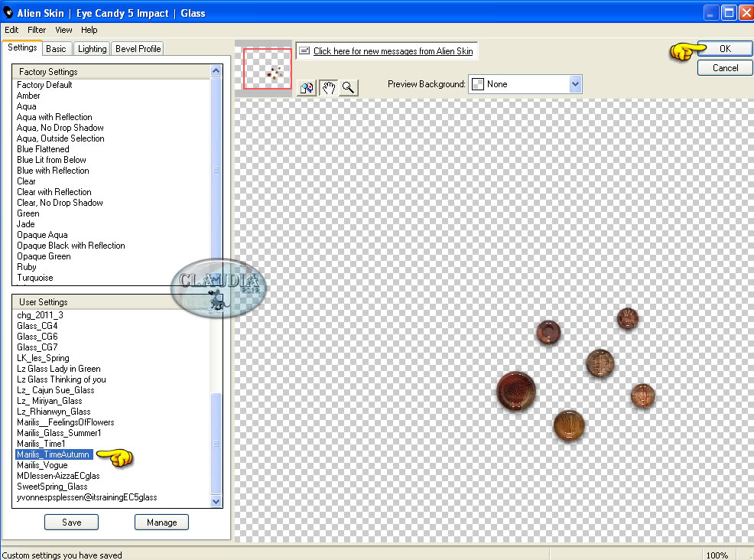This screenshot has height=560, width=754.
Task: Select Lz_ Cajun Sue_Glass setting
Action: [55, 389]
